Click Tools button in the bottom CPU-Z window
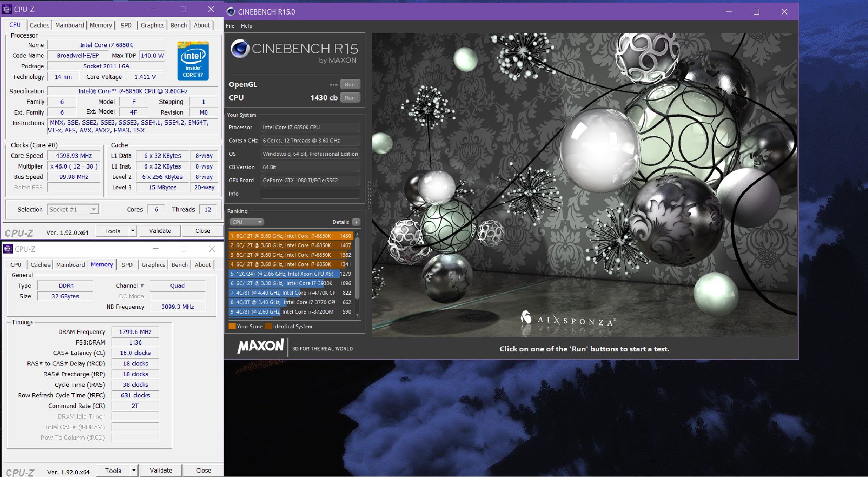The width and height of the screenshot is (868, 477). (x=113, y=470)
